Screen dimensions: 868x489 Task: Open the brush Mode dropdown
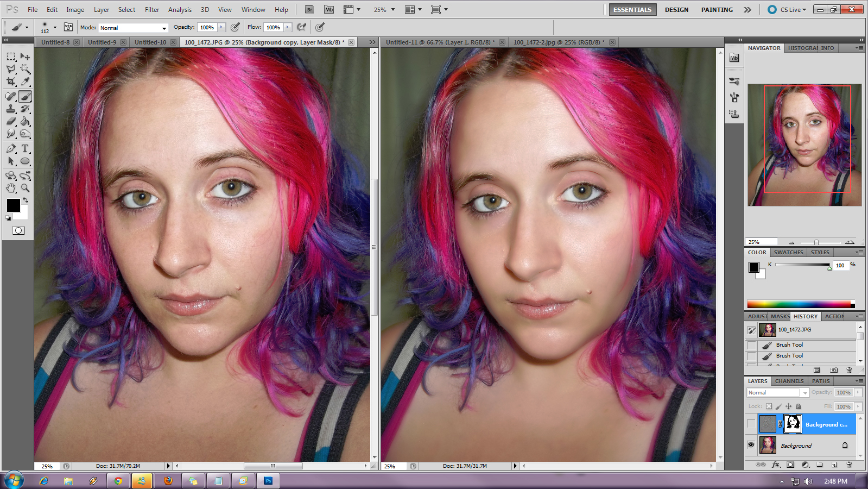coord(134,28)
